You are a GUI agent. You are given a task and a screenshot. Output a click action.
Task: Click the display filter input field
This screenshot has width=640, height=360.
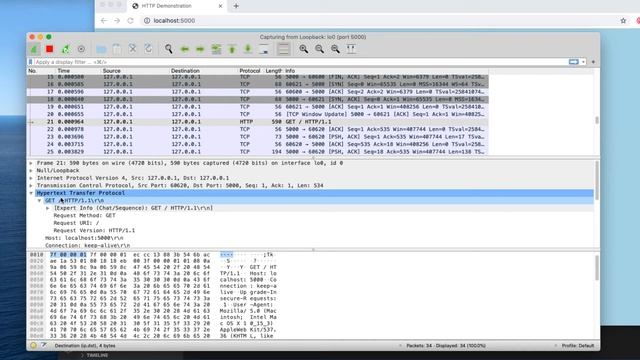pyautogui.click(x=300, y=62)
